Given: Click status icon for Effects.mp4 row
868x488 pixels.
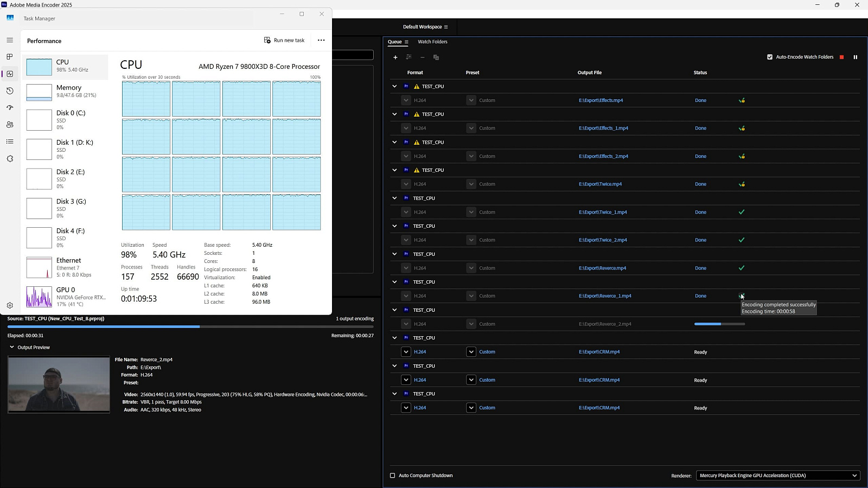Looking at the screenshot, I should pos(742,100).
